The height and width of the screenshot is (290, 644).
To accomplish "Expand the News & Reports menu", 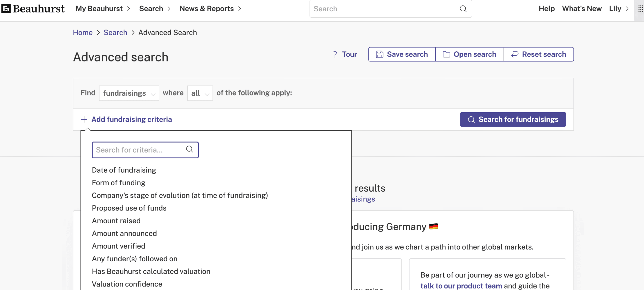I will [x=210, y=9].
